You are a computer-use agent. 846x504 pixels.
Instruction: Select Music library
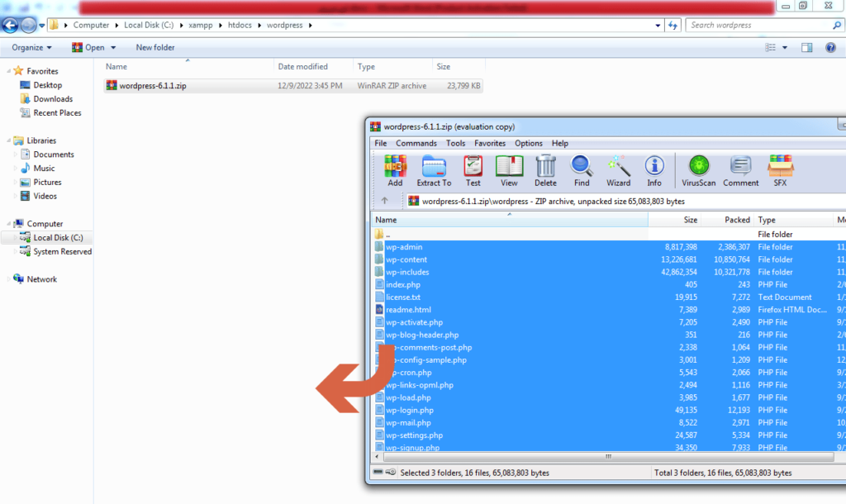[38, 169]
